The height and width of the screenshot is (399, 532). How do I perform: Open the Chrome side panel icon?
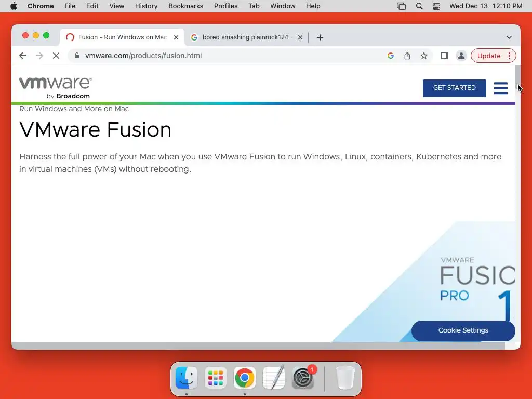click(445, 56)
